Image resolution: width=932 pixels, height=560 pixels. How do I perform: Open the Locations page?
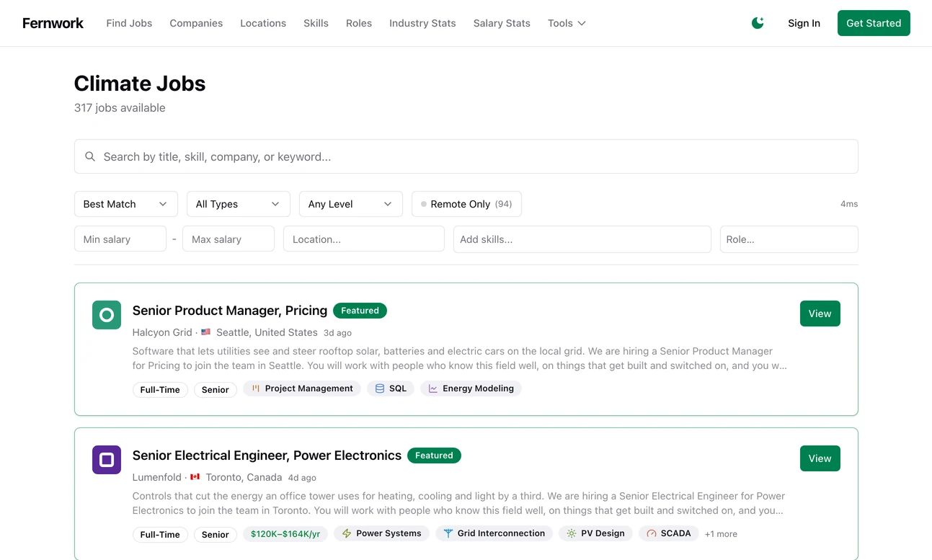(263, 23)
